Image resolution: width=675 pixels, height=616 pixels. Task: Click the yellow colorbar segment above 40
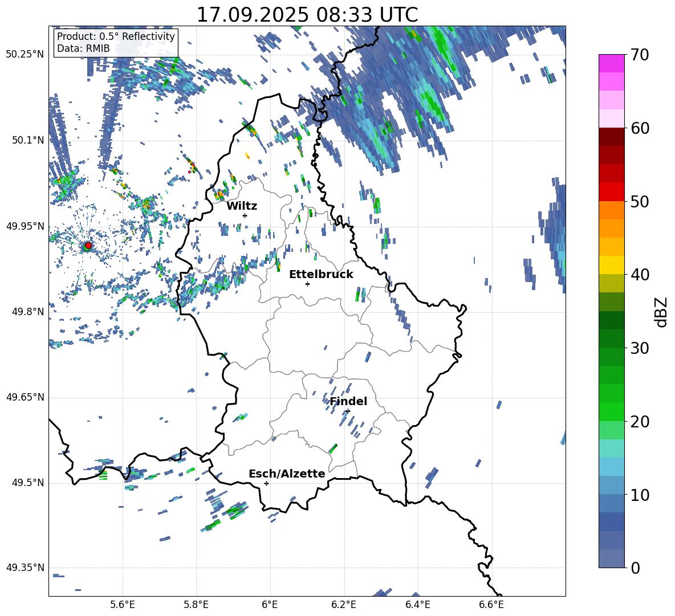click(x=611, y=265)
